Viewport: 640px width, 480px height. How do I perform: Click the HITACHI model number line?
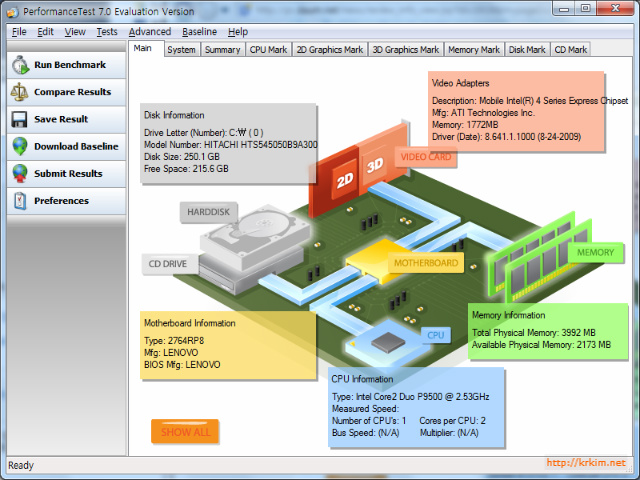[231, 144]
